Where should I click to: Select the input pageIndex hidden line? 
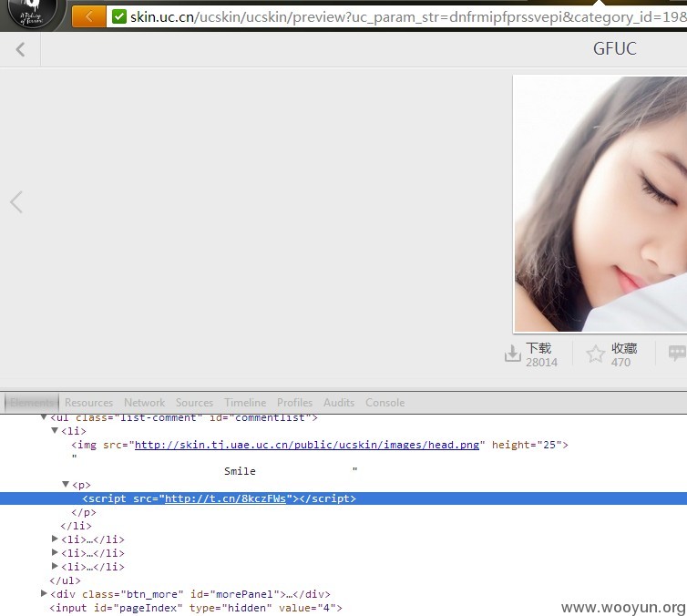click(195, 608)
